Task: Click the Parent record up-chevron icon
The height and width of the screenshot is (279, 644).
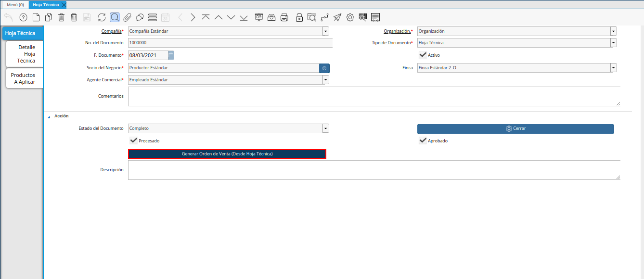Action: [218, 18]
